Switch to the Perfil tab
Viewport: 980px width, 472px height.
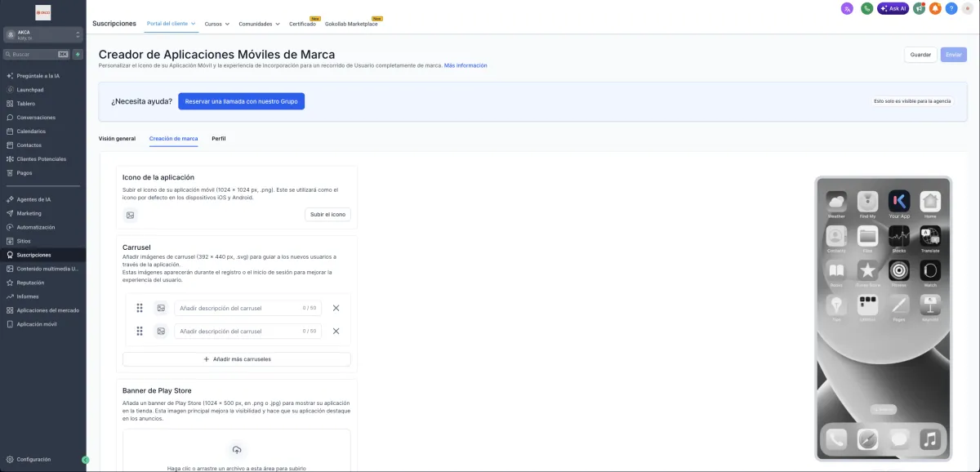pos(219,139)
